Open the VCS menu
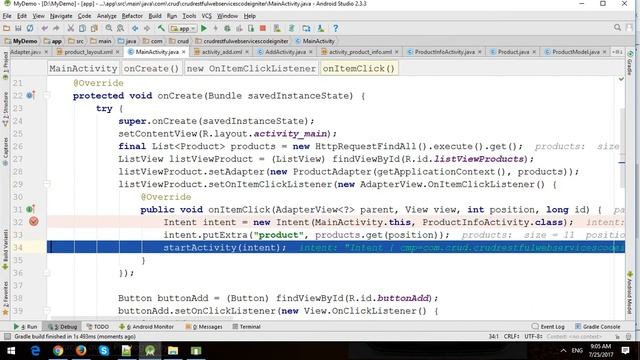640x360 pixels. pyautogui.click(x=207, y=16)
